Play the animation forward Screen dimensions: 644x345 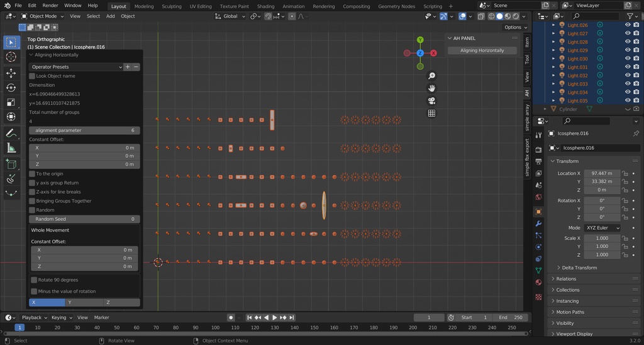(x=274, y=317)
